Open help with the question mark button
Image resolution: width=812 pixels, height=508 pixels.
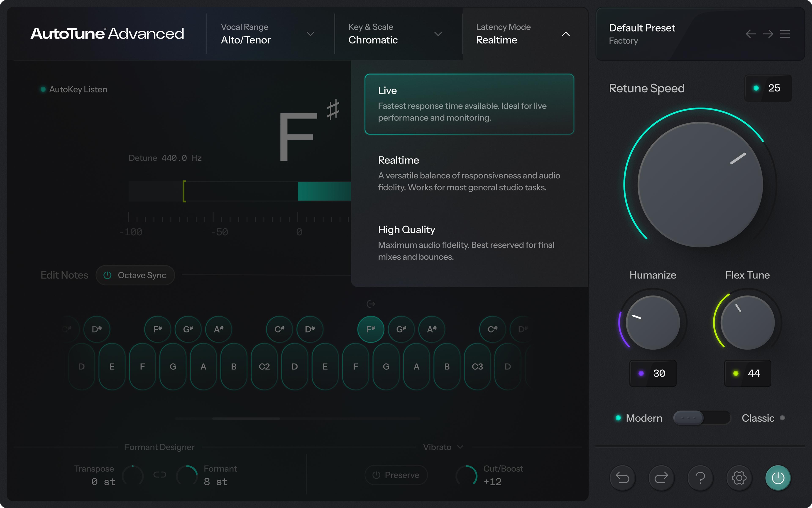pyautogui.click(x=700, y=478)
